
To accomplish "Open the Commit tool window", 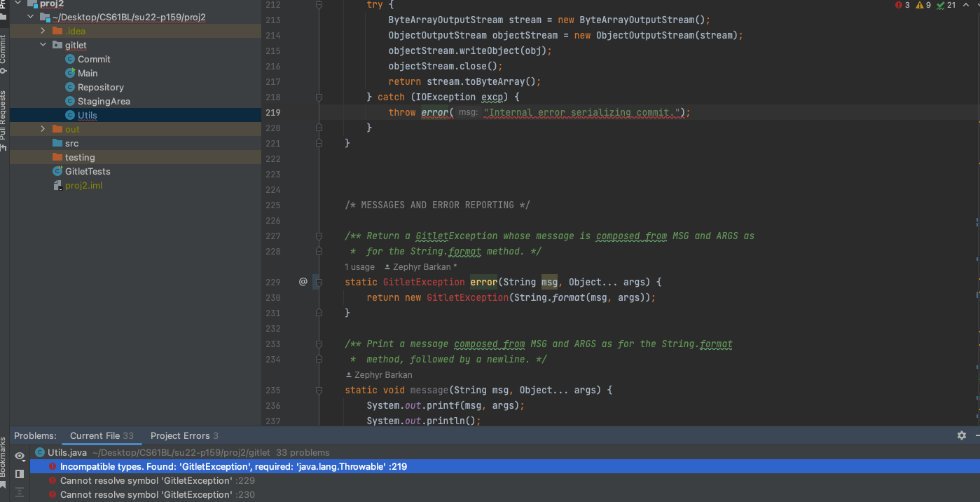I will pyautogui.click(x=4, y=49).
